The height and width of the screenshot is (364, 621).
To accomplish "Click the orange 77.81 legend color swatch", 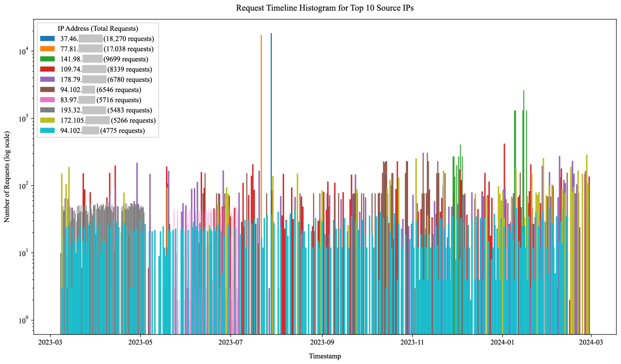I will click(47, 49).
